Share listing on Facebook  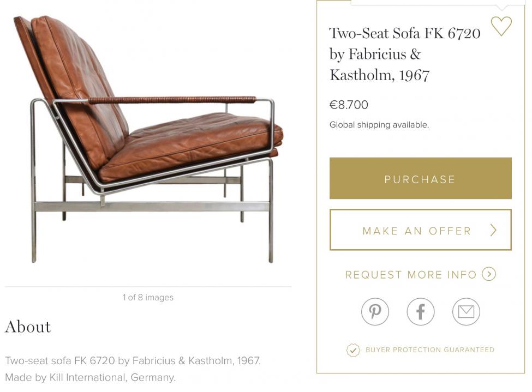coord(421,312)
